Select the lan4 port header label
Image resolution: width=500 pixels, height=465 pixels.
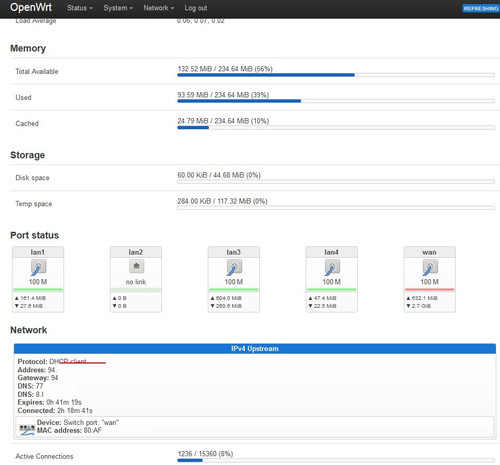point(332,252)
